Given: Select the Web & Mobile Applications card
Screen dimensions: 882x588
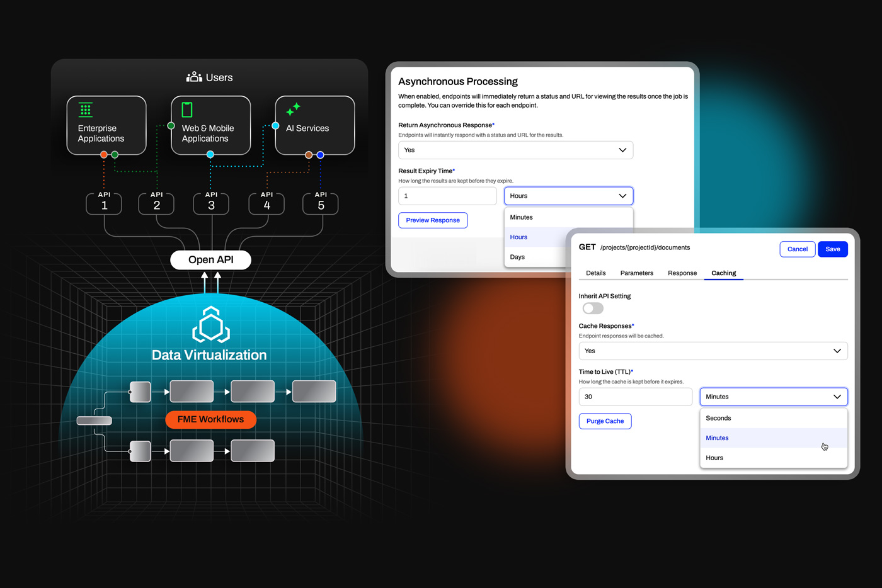Looking at the screenshot, I should click(x=211, y=125).
